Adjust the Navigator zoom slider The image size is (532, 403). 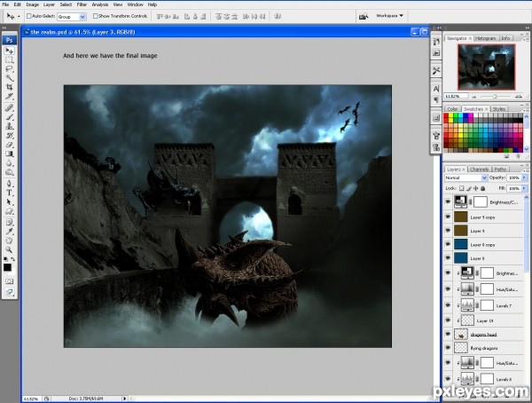pos(495,97)
